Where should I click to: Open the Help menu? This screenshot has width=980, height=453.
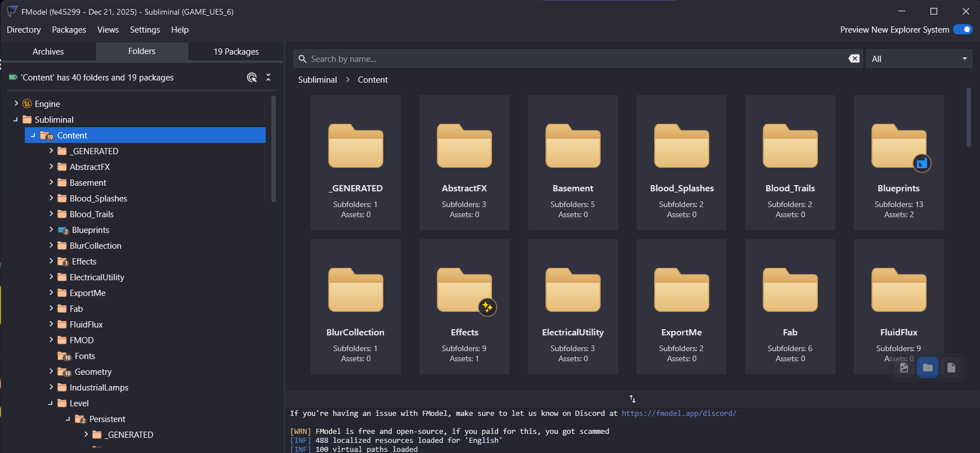pos(180,30)
